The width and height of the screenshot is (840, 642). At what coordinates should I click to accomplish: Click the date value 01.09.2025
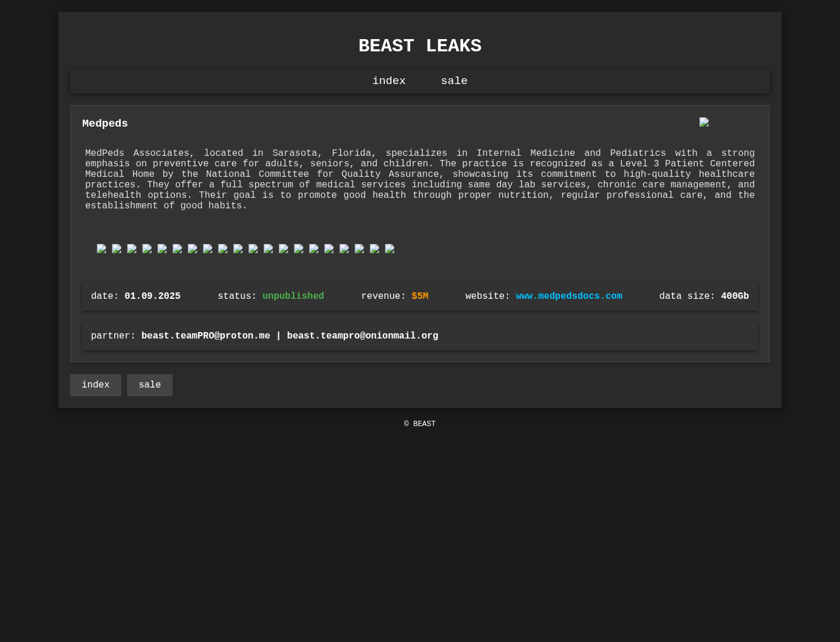152,296
